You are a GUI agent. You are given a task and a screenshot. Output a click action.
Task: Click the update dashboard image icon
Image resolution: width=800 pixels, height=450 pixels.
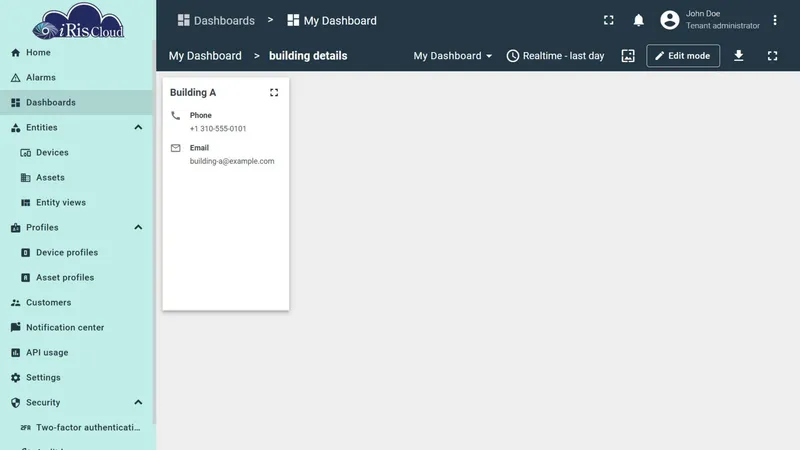(x=628, y=56)
